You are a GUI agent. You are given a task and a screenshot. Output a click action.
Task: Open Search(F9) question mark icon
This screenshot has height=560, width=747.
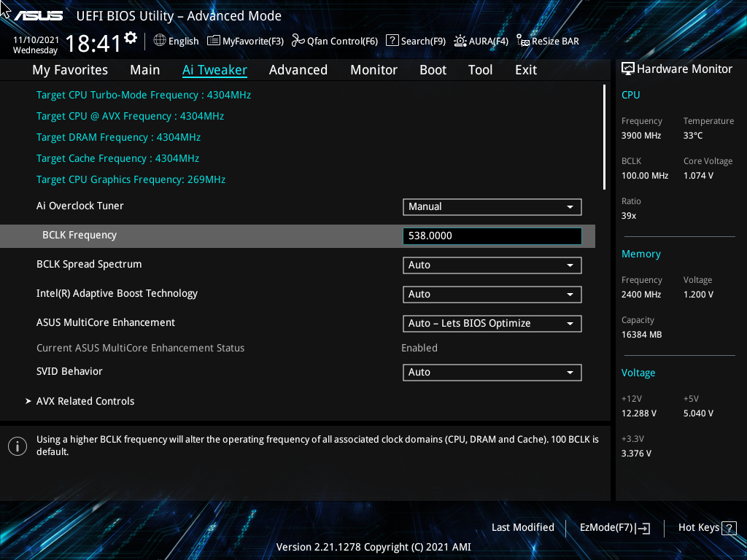pyautogui.click(x=392, y=41)
